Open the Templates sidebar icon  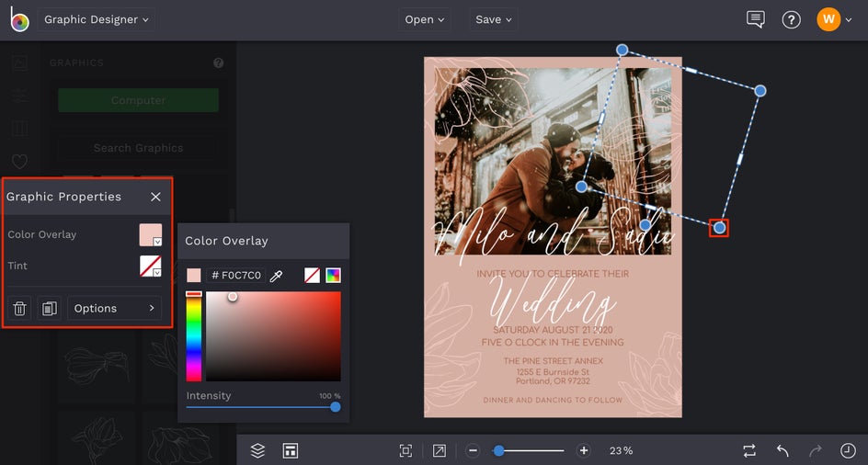coord(20,129)
